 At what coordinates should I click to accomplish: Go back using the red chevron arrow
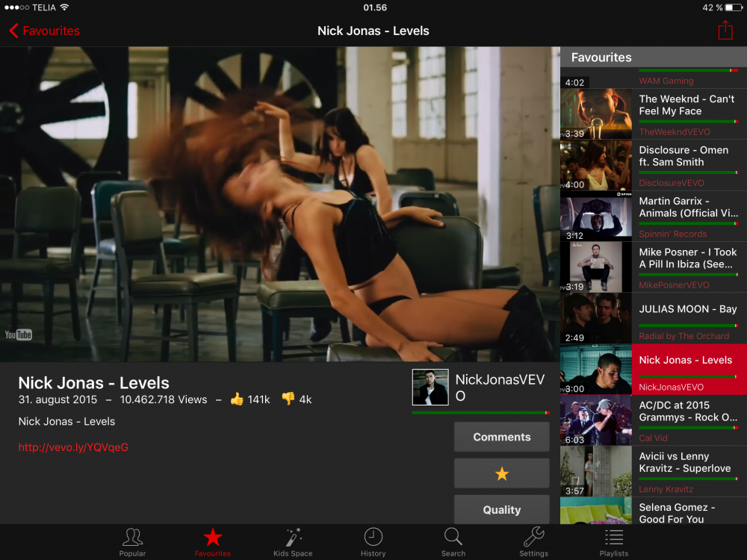tap(13, 31)
